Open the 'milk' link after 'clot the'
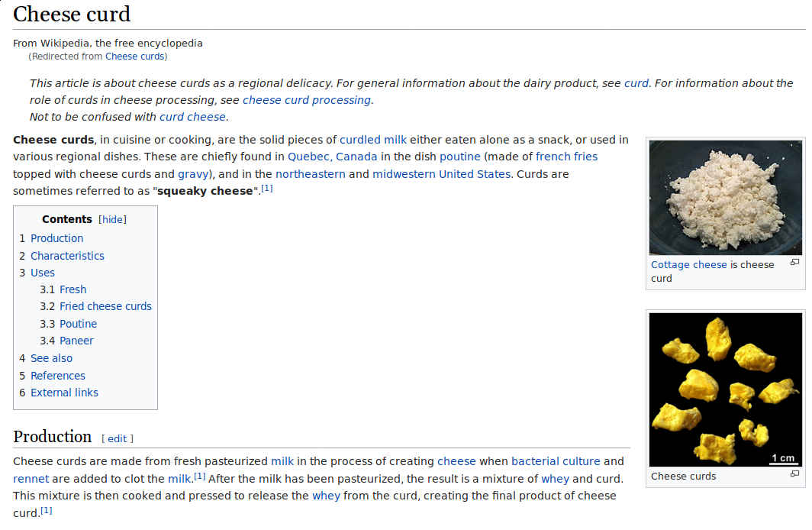This screenshot has height=530, width=812. click(179, 480)
